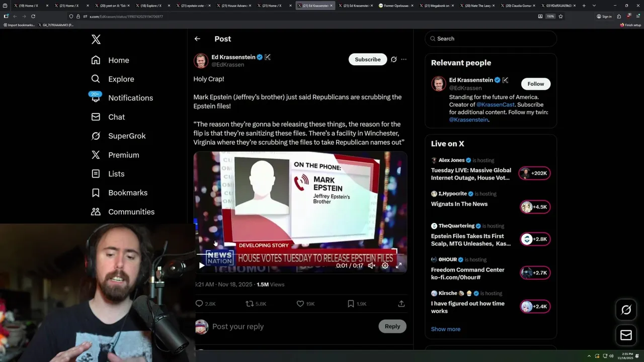
Task: Follow Ed Krassenstein in Relevant people
Action: pos(535,84)
